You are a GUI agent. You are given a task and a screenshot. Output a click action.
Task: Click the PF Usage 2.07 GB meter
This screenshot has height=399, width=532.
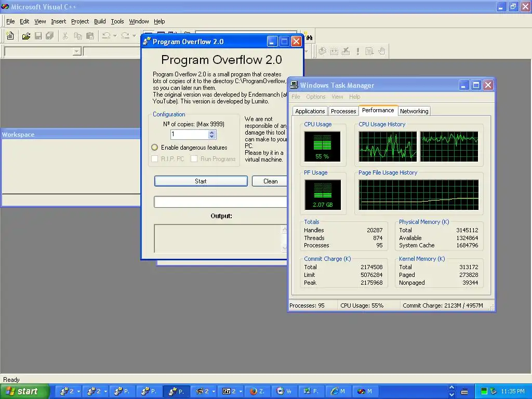323,195
